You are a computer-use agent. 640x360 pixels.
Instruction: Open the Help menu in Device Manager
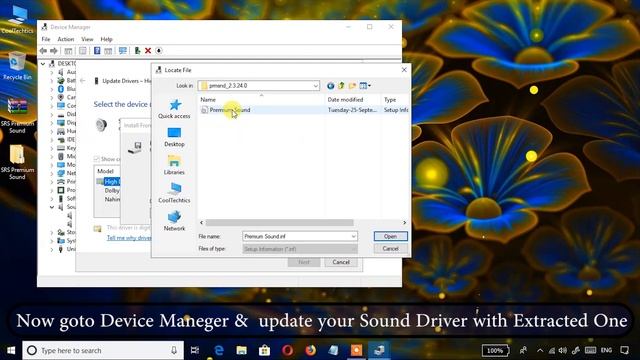[106, 39]
